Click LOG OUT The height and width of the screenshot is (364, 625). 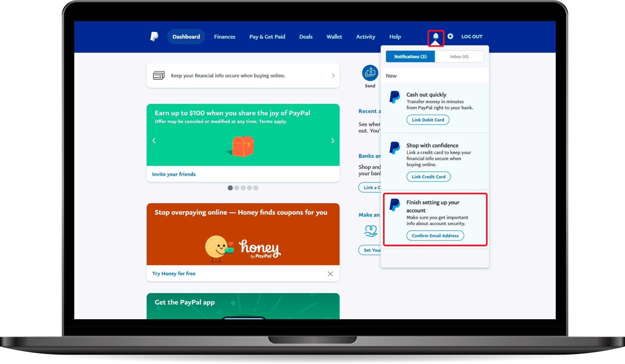(472, 36)
